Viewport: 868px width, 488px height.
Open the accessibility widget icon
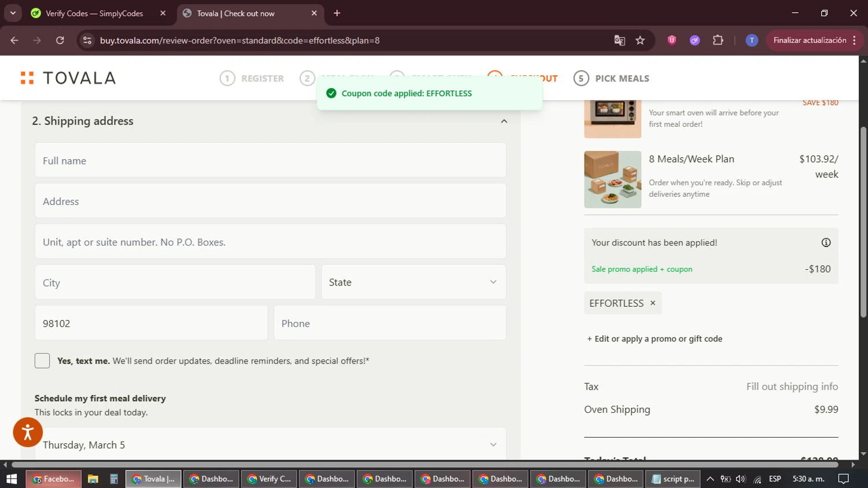click(28, 432)
